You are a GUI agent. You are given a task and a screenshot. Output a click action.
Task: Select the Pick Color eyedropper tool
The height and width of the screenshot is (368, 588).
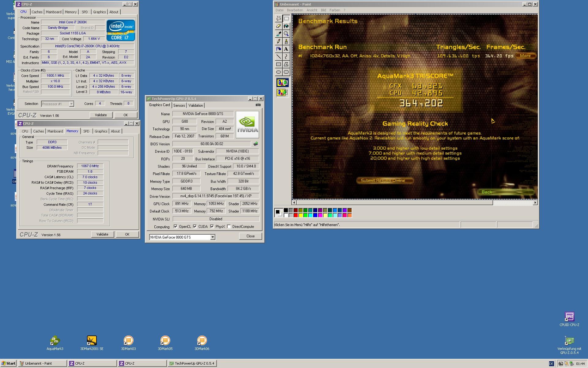(x=278, y=34)
